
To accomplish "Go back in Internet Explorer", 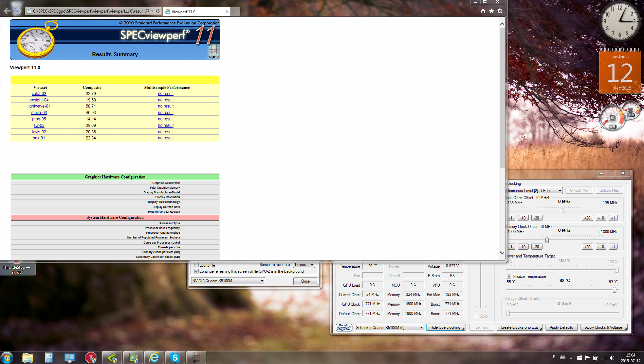I will click(7, 11).
